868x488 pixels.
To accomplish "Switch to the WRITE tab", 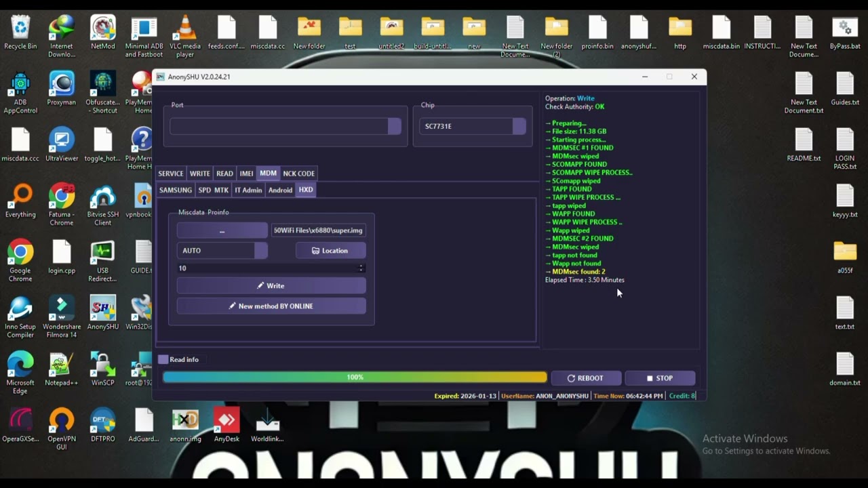I will [199, 174].
